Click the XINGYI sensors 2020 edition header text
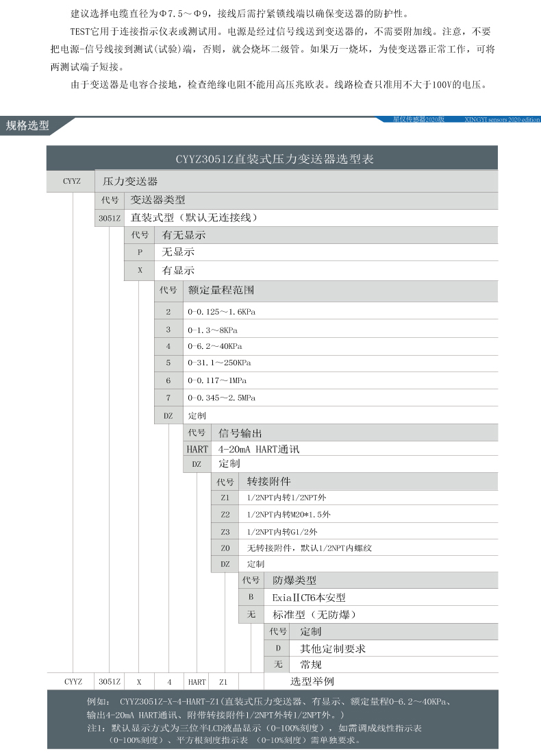This screenshot has height=756, width=541. 502,119
